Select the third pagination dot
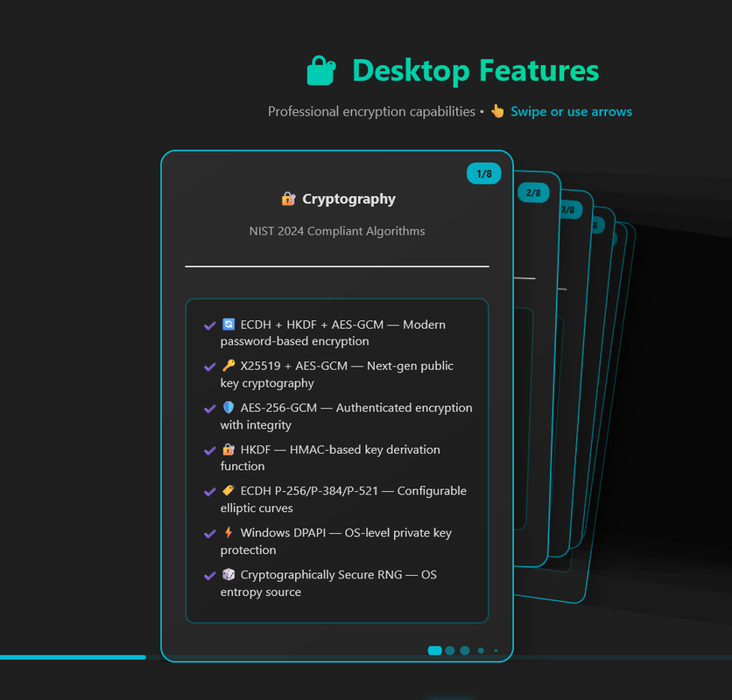The height and width of the screenshot is (700, 732). tap(465, 650)
